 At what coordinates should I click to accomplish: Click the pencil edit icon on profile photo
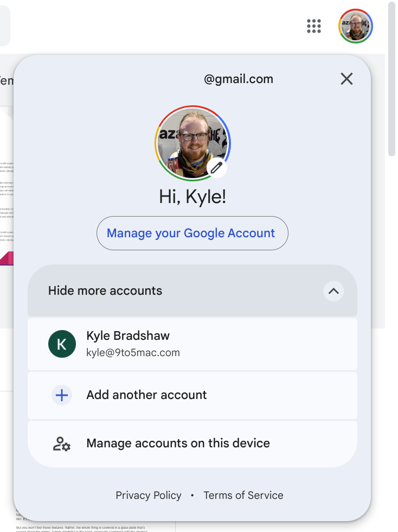click(x=217, y=168)
